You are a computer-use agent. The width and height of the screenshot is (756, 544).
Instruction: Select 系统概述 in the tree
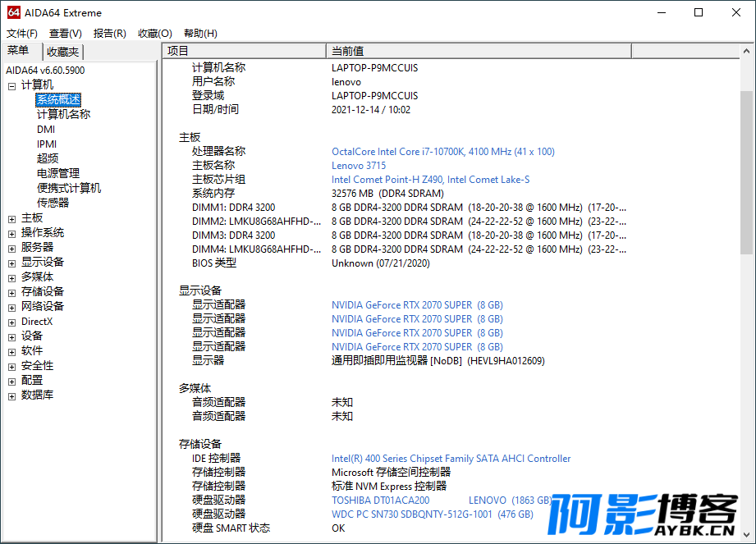pyautogui.click(x=58, y=100)
